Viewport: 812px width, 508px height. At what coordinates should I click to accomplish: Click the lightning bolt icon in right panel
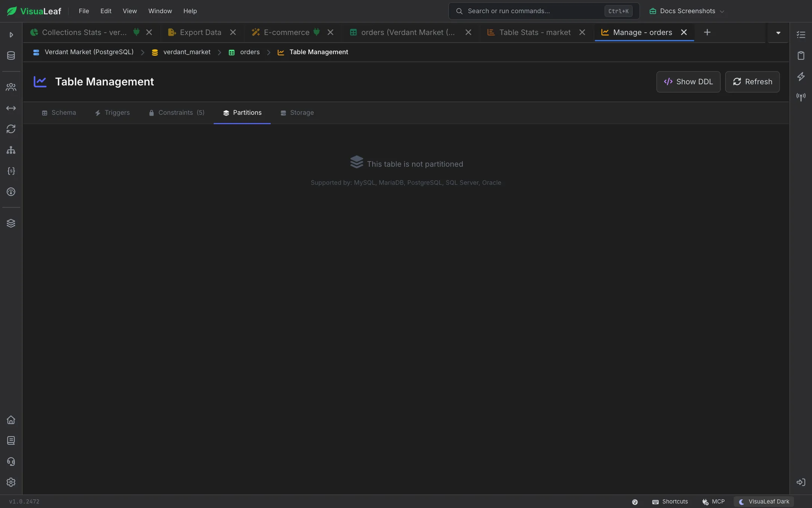[x=801, y=76]
